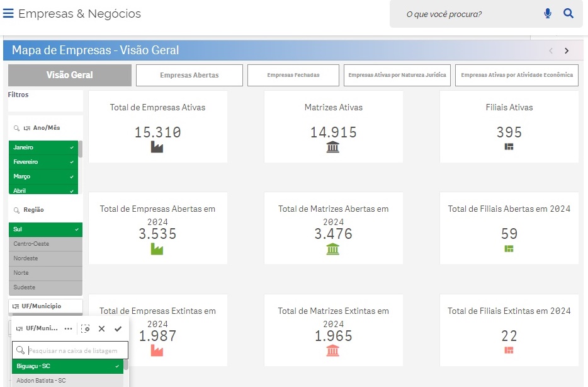Select Nordeste in the Região filter
588x387 pixels.
(45, 258)
